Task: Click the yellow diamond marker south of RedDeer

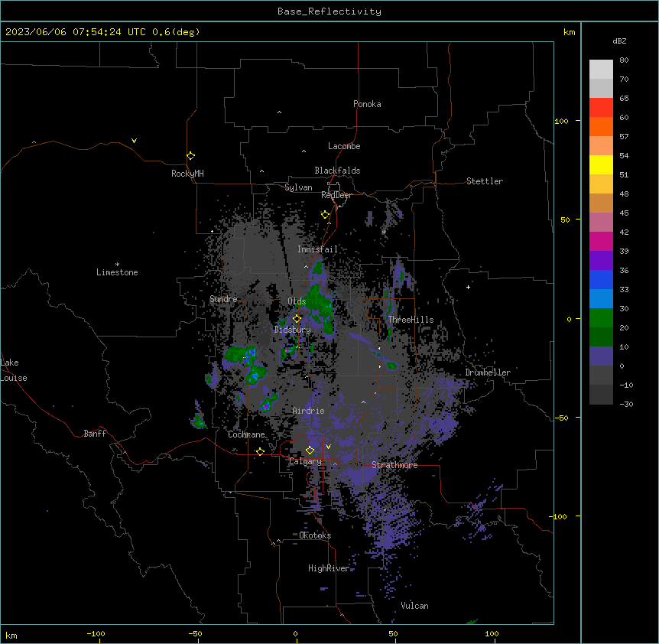Action: click(325, 215)
